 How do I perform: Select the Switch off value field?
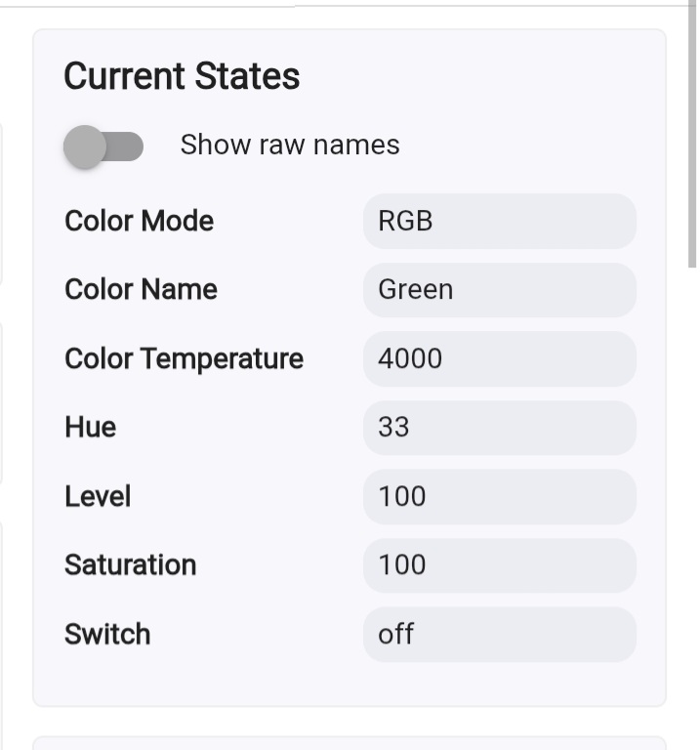499,634
